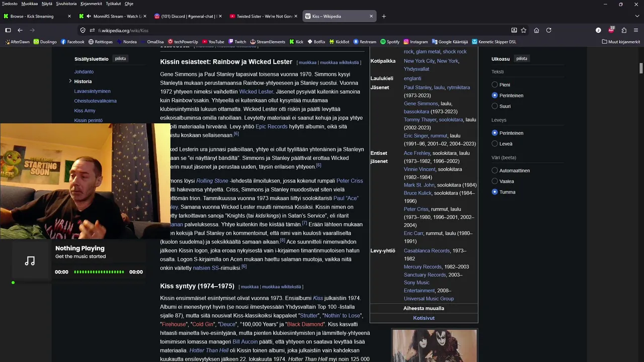
Task: Expand the Historia section arrow in contents
Action: [70, 81]
